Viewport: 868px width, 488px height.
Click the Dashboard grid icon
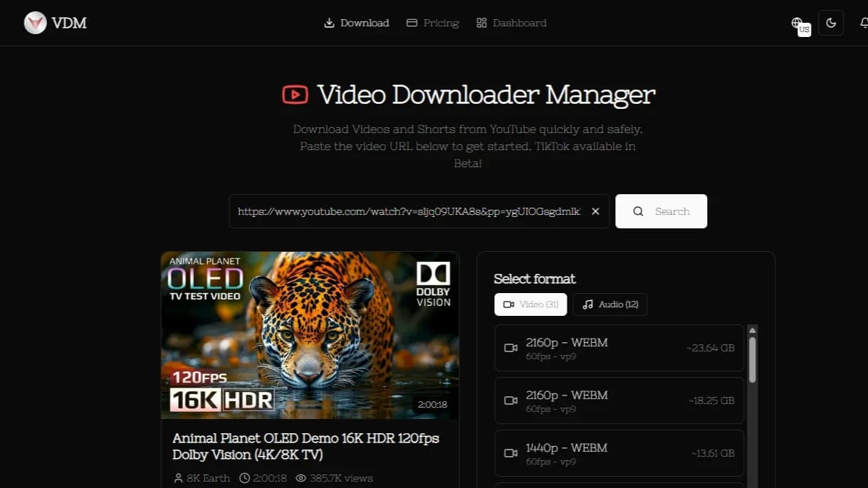pos(483,22)
